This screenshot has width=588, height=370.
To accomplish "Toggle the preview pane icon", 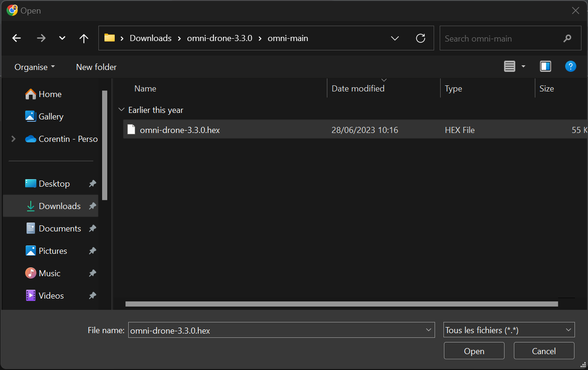I will click(546, 67).
